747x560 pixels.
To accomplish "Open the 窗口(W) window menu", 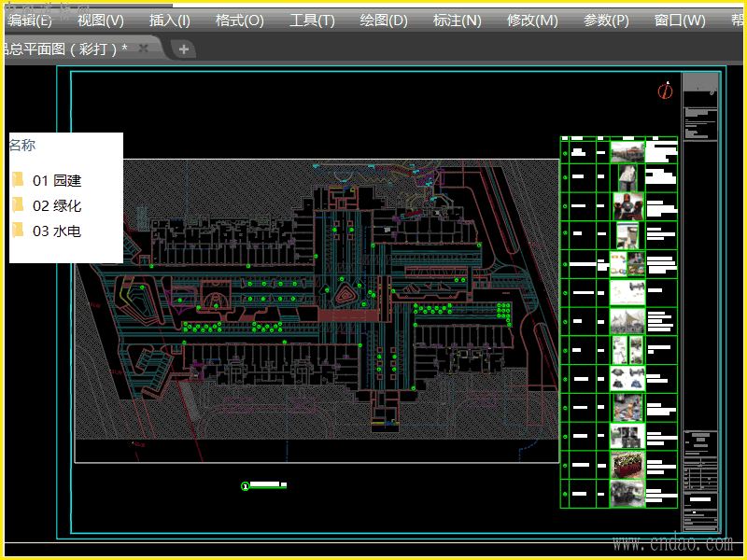I will pyautogui.click(x=680, y=21).
